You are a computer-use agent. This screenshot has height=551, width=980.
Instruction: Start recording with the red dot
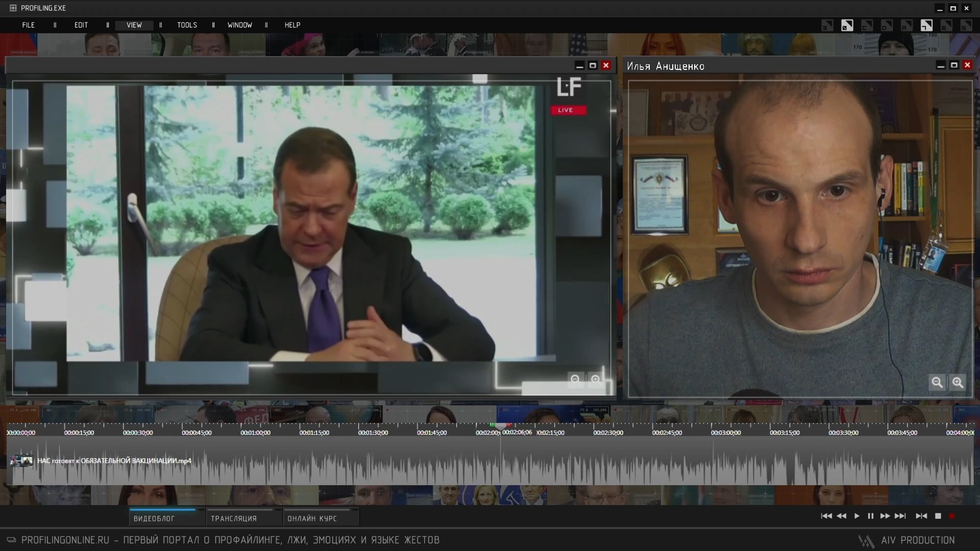tap(951, 516)
